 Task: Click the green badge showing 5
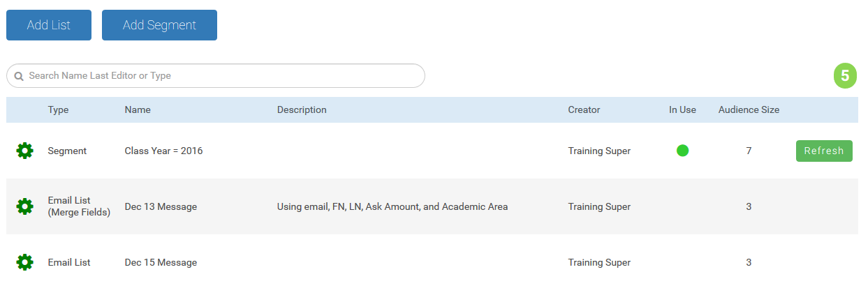[845, 76]
